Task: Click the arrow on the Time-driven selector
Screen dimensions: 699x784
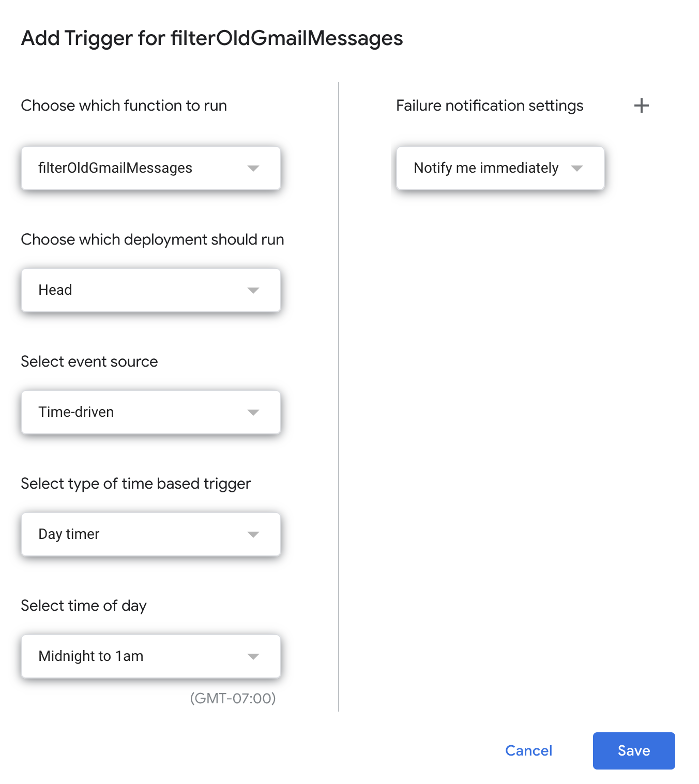Action: (x=253, y=412)
